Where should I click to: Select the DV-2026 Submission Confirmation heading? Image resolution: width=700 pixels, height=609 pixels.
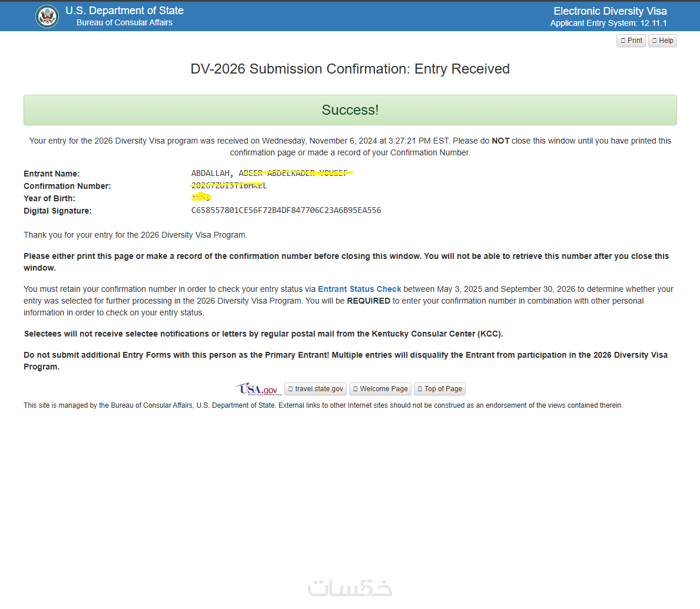coord(350,69)
